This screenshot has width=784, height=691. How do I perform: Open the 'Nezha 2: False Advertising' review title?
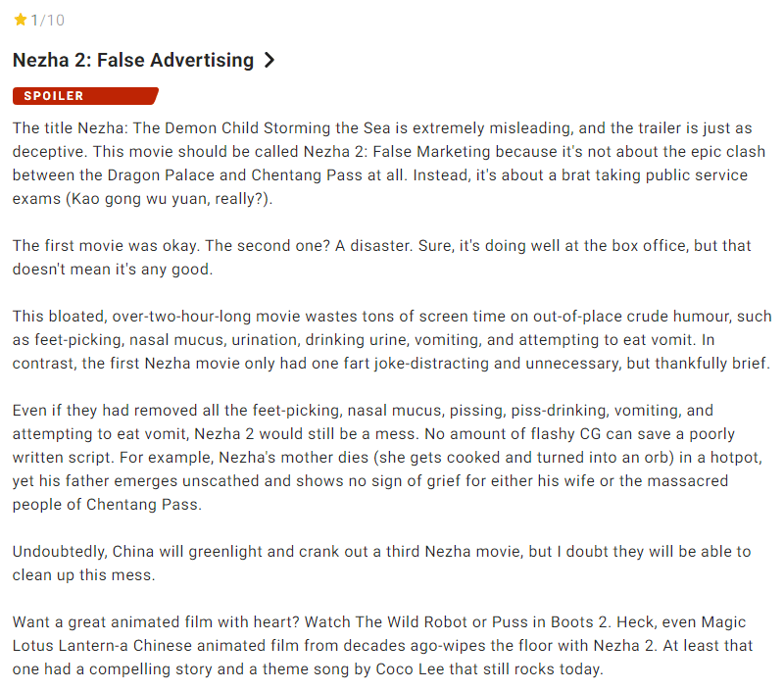tap(133, 60)
